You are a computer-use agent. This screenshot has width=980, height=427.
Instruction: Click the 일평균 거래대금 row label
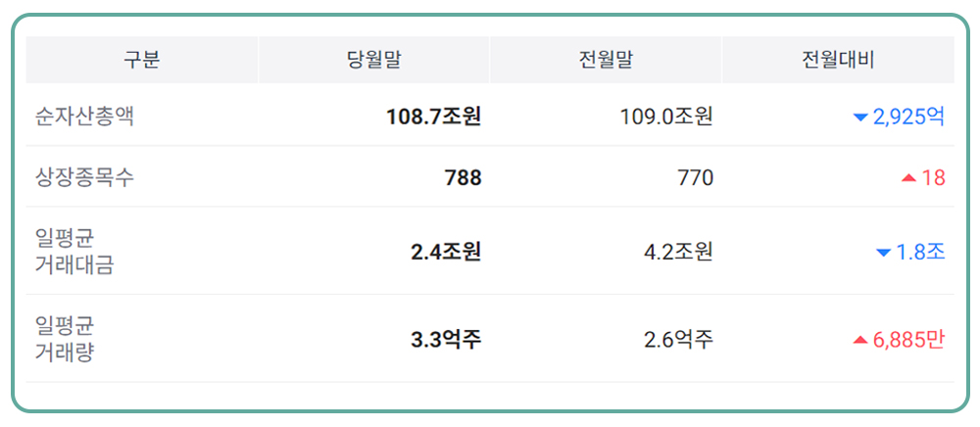pyautogui.click(x=73, y=252)
